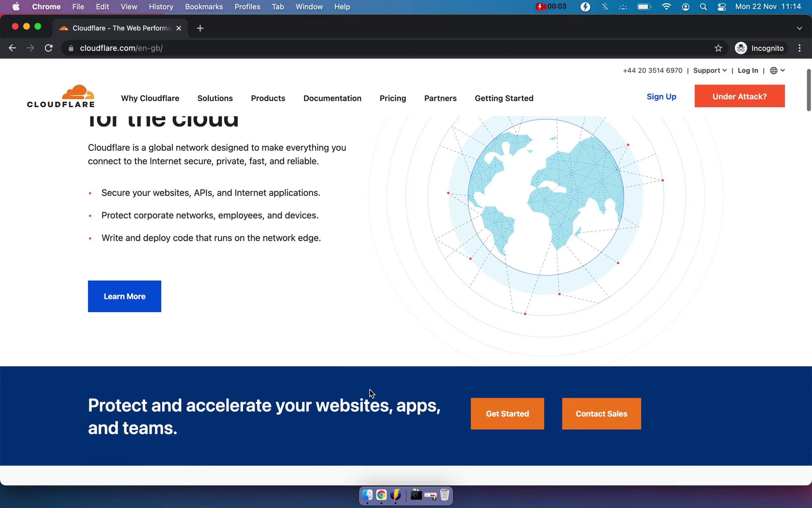The image size is (812, 508).
Task: Click the back navigation arrow icon
Action: click(x=13, y=48)
